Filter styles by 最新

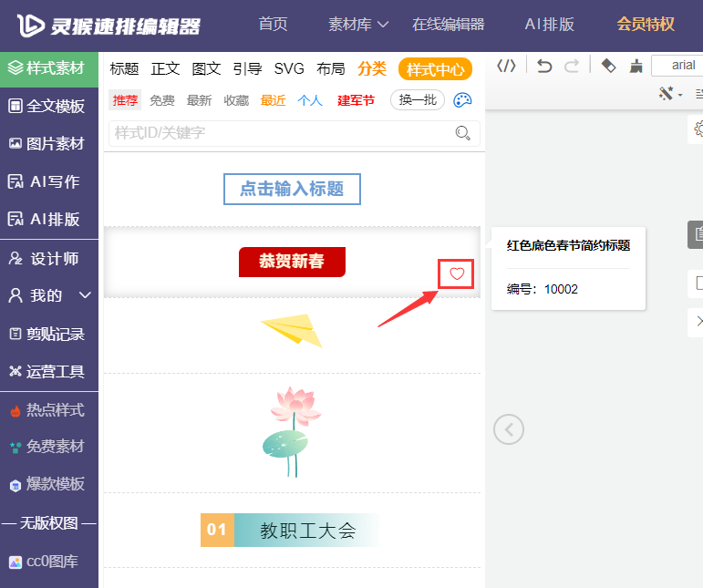(x=199, y=100)
